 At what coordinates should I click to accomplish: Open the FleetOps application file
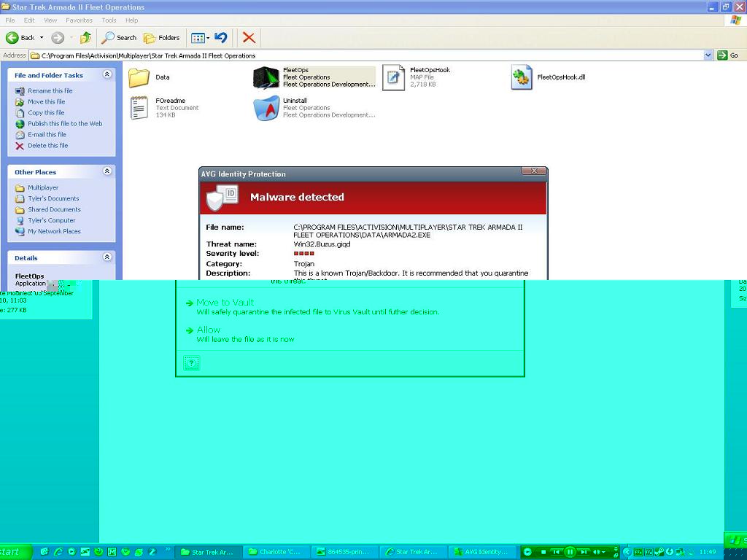pyautogui.click(x=266, y=77)
